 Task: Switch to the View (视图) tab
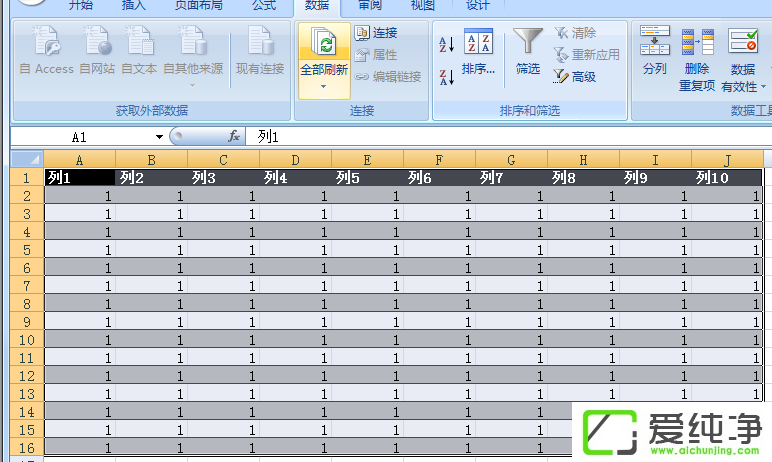click(x=423, y=5)
